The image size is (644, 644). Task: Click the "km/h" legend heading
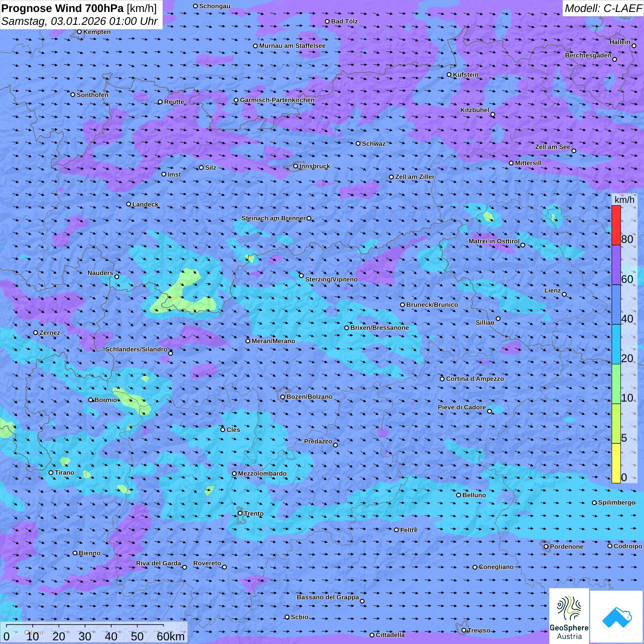pos(624,200)
